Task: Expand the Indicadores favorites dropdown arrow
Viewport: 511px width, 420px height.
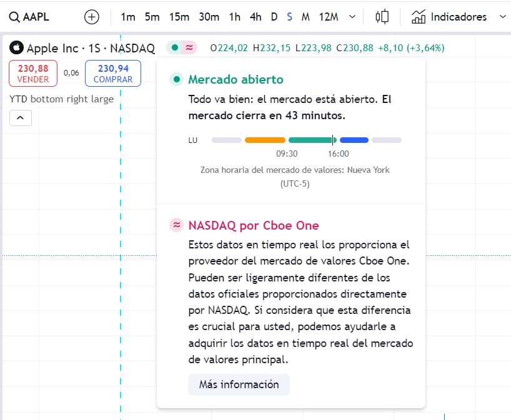Action: tap(502, 17)
